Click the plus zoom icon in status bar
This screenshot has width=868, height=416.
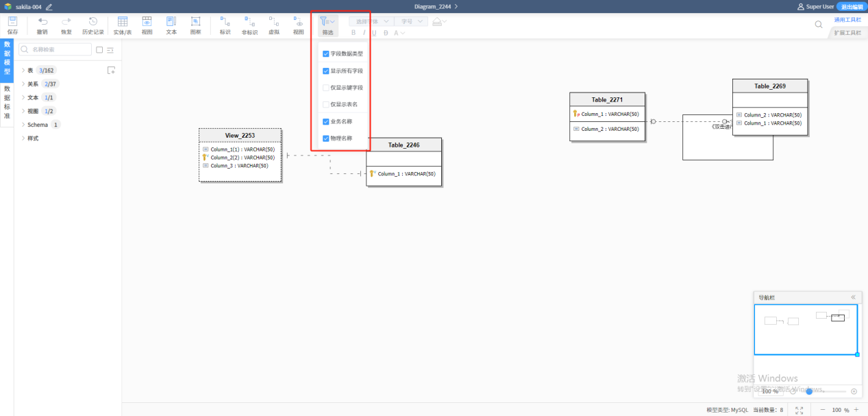[x=856, y=410]
